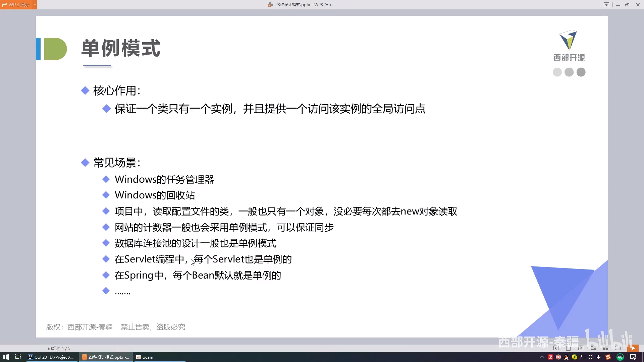Go to the previous slide with arrow button
Viewport: 644px width, 362px height.
pyautogui.click(x=556, y=348)
